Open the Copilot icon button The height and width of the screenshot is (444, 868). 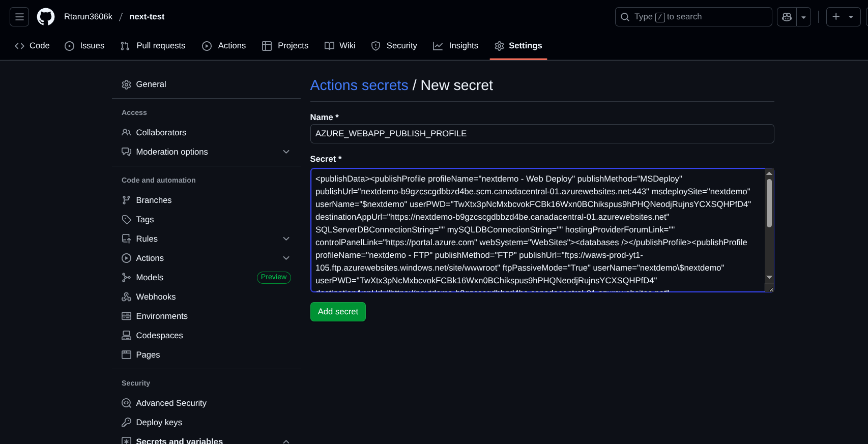(x=787, y=17)
